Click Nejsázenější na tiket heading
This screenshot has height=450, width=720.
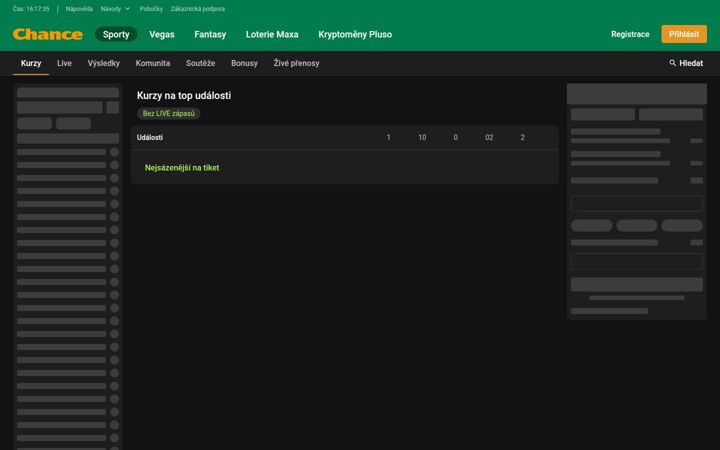(x=182, y=168)
